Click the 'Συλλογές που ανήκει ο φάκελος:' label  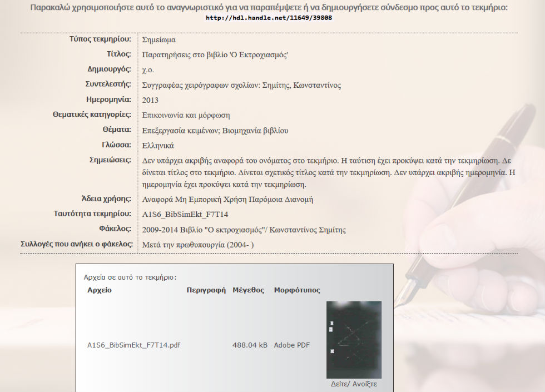point(77,244)
